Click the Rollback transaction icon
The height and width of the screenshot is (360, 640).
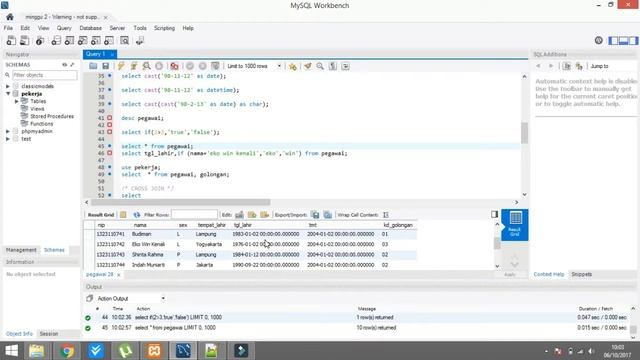[202, 66]
